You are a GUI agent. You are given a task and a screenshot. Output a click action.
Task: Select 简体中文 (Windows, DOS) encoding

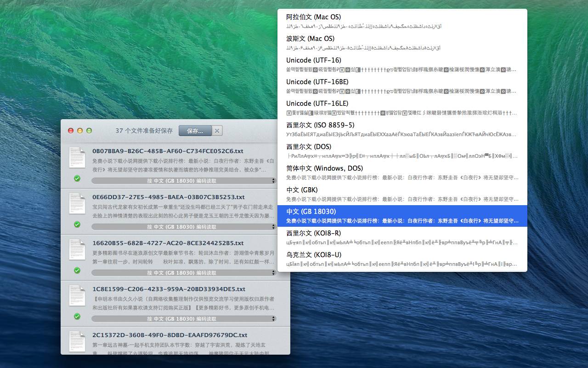402,172
